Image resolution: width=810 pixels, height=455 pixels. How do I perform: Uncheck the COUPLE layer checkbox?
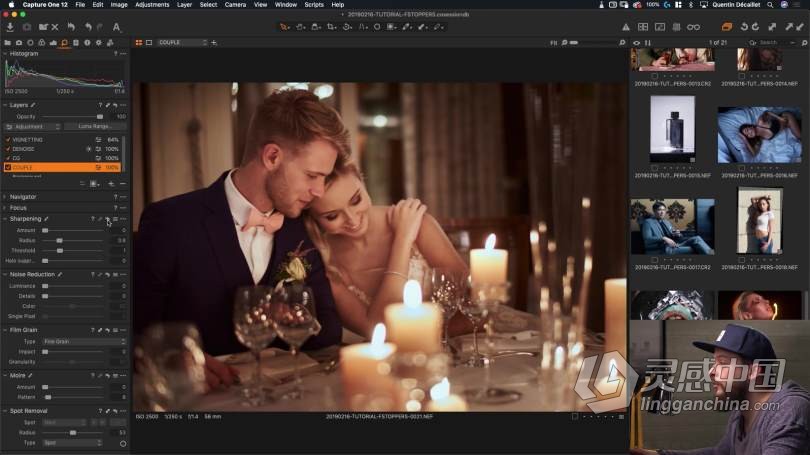(x=8, y=167)
